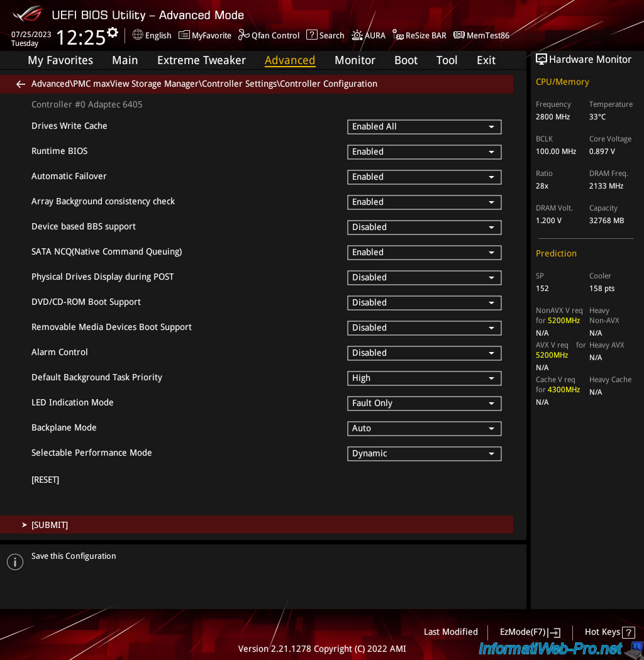644x660 pixels.
Task: Select LED Indication Mode label
Action: point(72,402)
